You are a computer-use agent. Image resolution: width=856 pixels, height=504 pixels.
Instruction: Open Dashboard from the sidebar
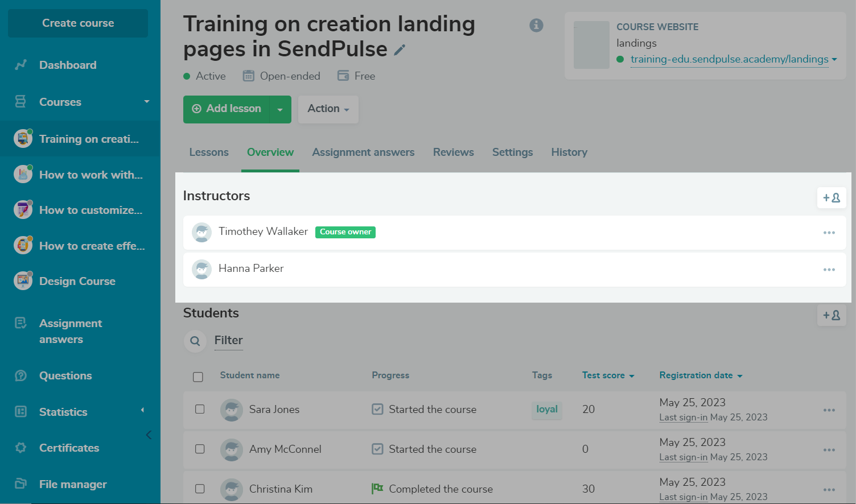point(68,65)
